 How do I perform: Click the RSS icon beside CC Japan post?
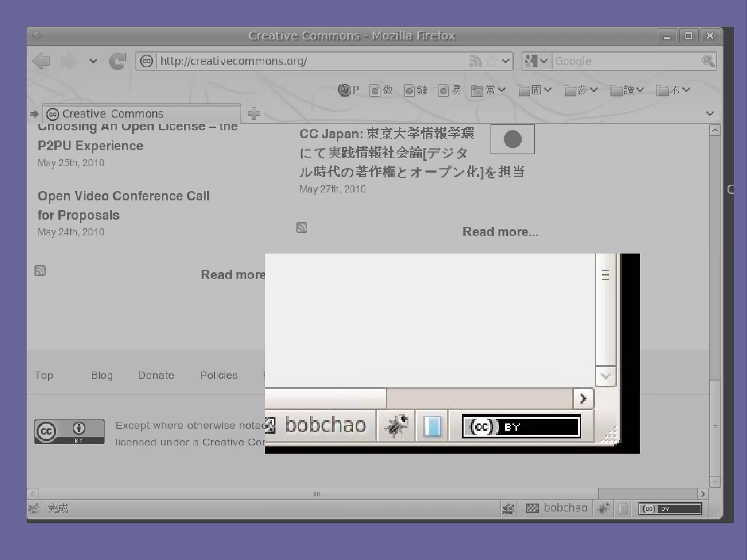(x=302, y=228)
